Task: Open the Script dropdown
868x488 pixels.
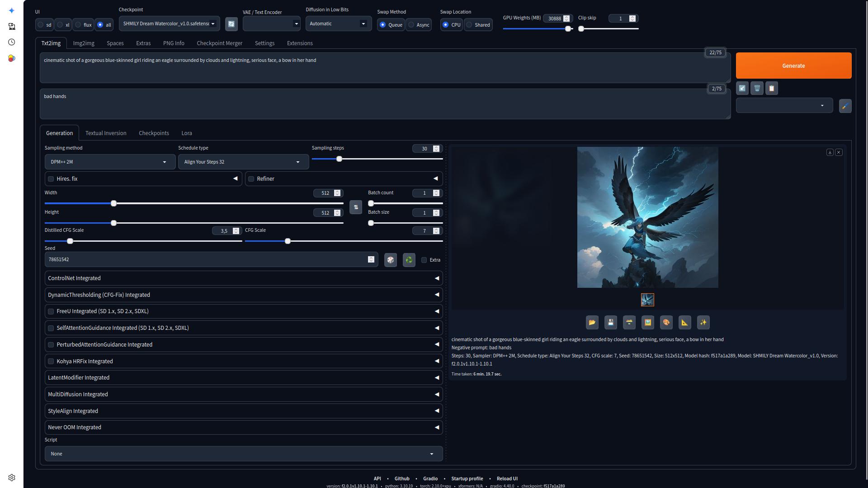Action: point(244,454)
